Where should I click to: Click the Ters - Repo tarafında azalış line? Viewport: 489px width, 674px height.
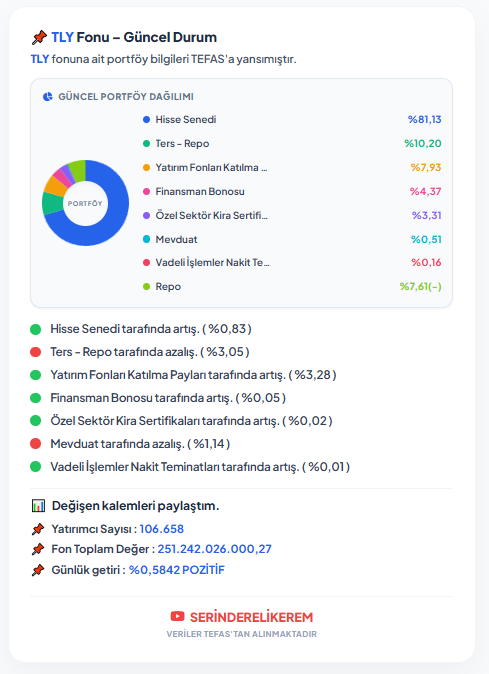point(150,352)
